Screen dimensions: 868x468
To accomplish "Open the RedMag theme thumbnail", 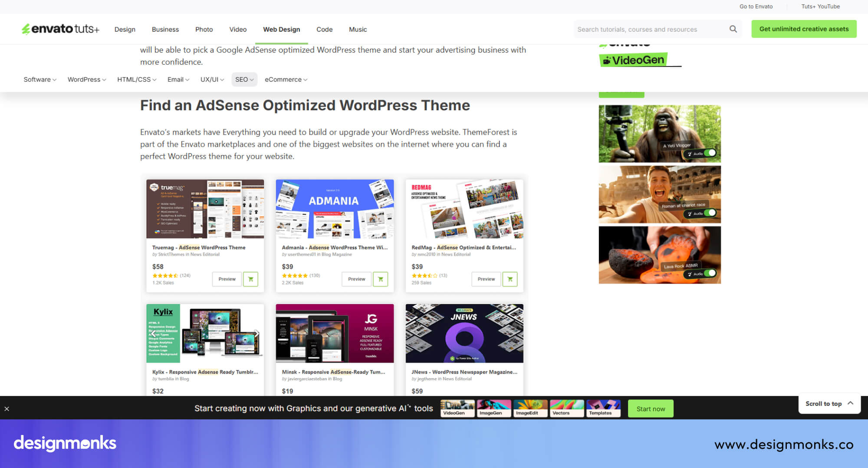I will click(x=464, y=209).
